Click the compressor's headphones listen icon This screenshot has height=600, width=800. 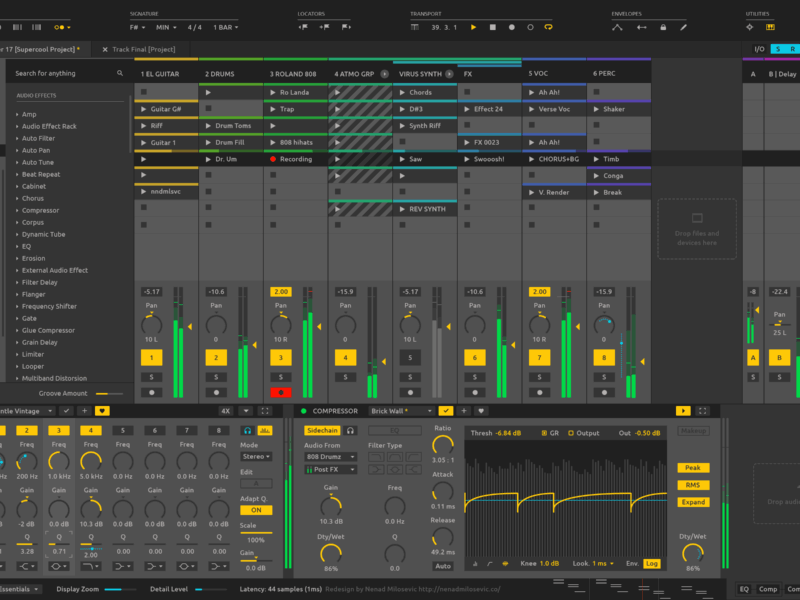click(351, 430)
